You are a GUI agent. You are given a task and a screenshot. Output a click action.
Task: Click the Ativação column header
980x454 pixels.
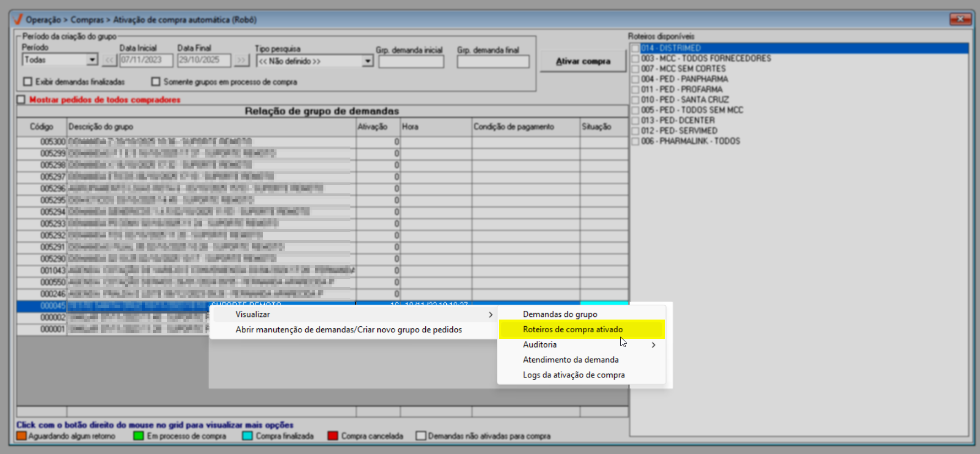378,127
